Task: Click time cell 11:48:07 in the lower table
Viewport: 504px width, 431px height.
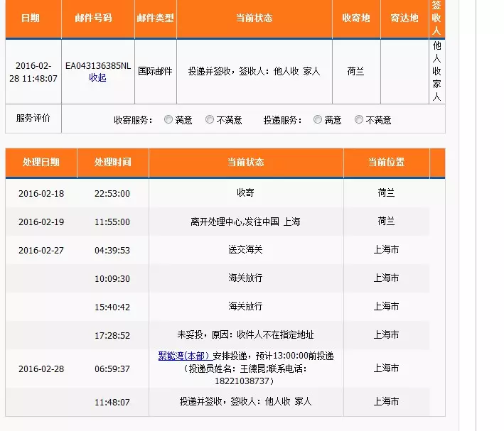Action: [x=112, y=402]
